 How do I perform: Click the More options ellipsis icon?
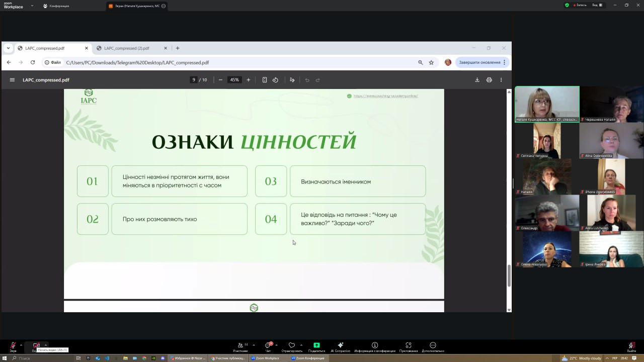pyautogui.click(x=433, y=345)
